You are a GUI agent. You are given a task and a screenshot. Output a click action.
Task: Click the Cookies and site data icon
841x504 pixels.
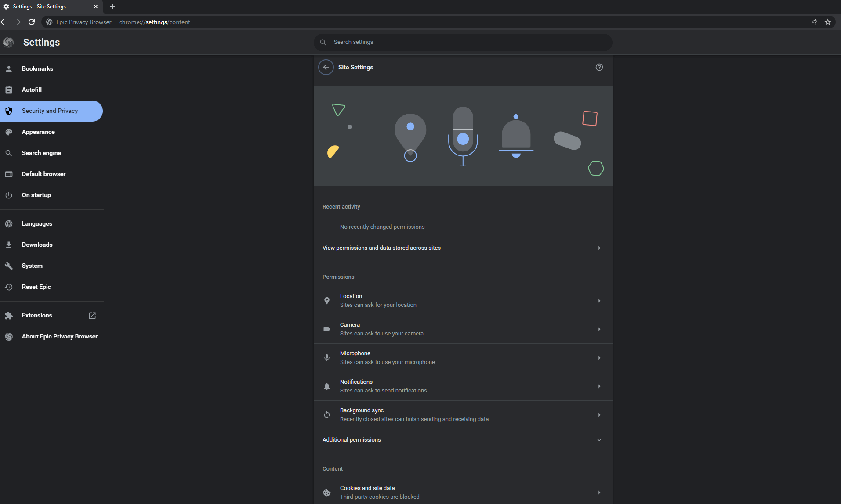(x=327, y=492)
